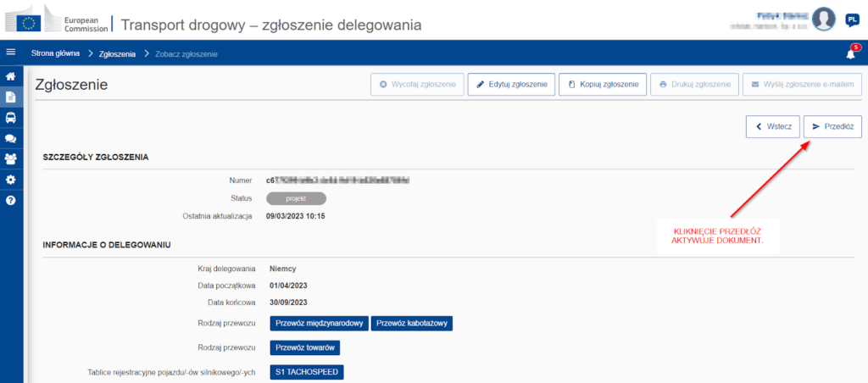Click the projekt status badge
This screenshot has width=868, height=383.
point(296,198)
